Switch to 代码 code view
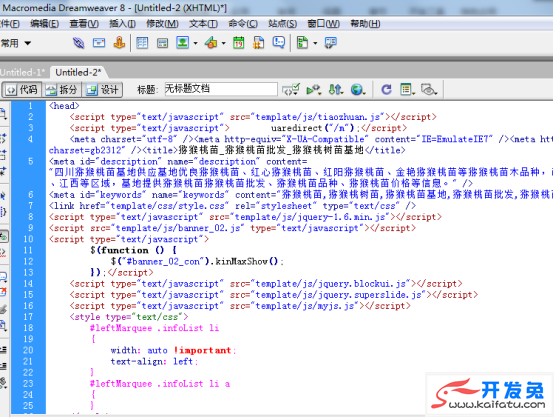The image size is (554, 417). point(22,90)
